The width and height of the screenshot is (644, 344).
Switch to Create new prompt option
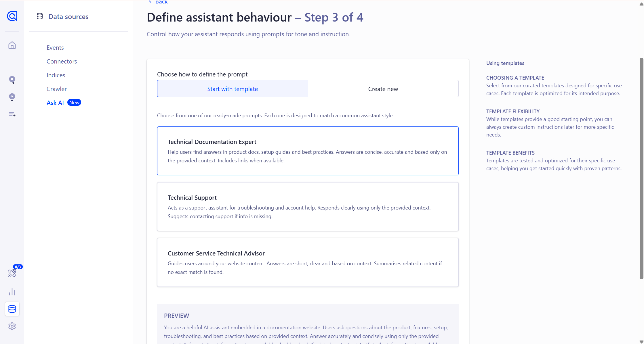click(383, 89)
